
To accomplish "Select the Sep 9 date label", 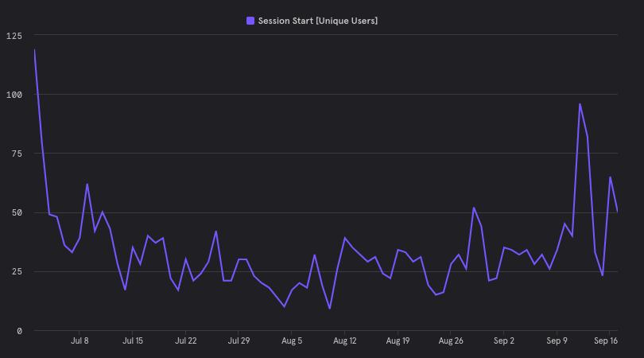I will (557, 340).
